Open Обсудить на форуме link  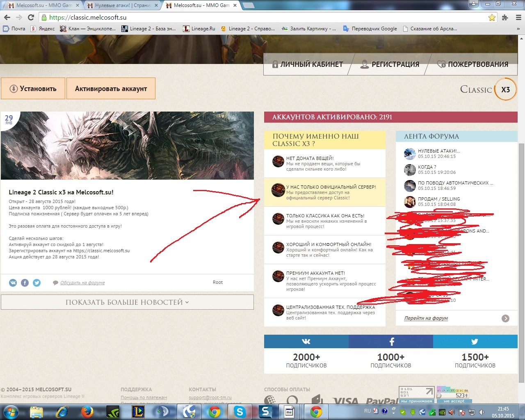pos(82,283)
